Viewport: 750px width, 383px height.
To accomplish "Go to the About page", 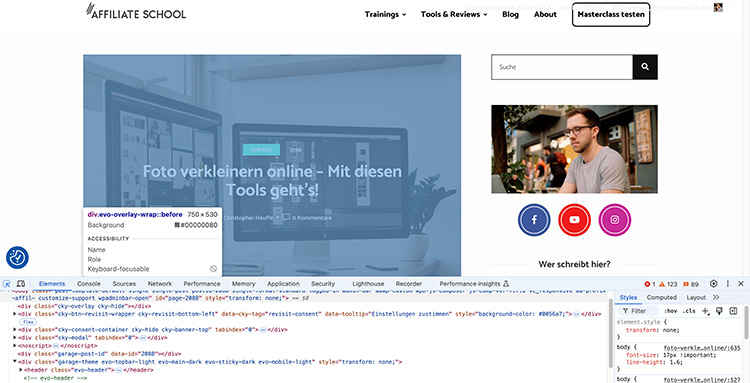I will click(x=545, y=14).
